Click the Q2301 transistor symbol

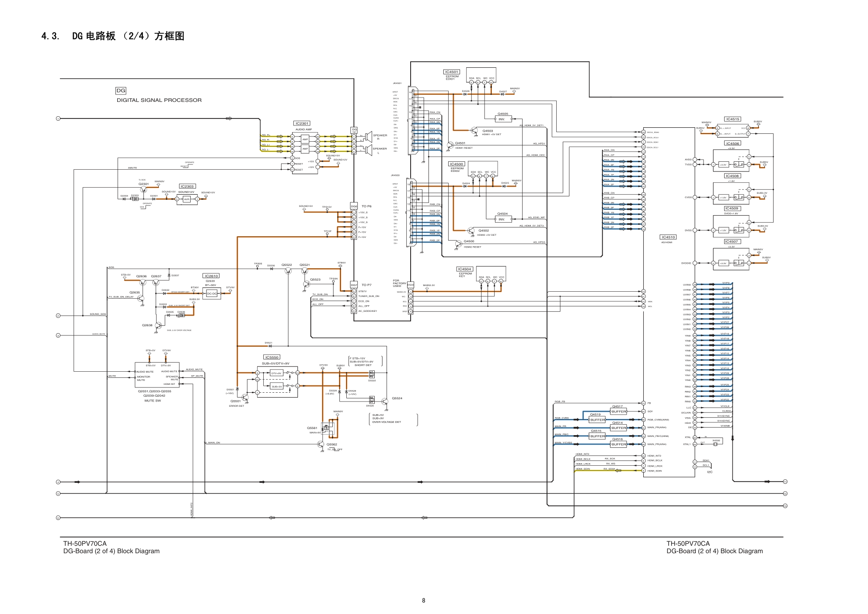coord(143,190)
